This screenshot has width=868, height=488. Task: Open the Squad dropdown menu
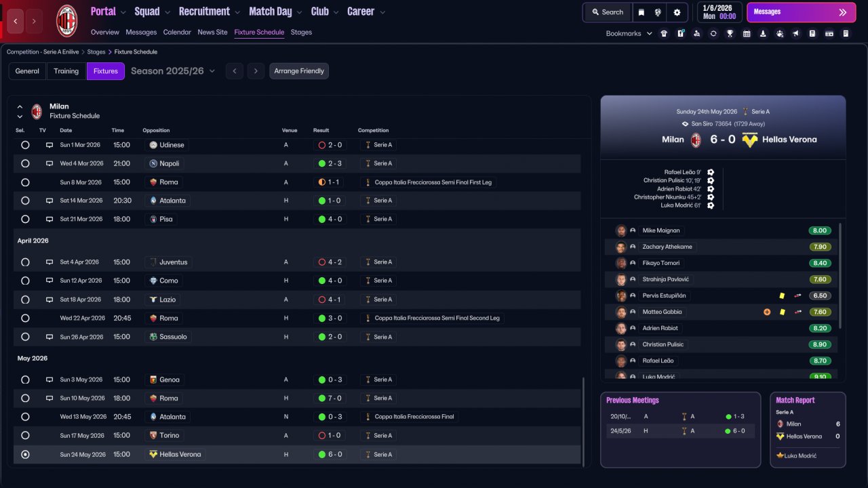click(153, 12)
